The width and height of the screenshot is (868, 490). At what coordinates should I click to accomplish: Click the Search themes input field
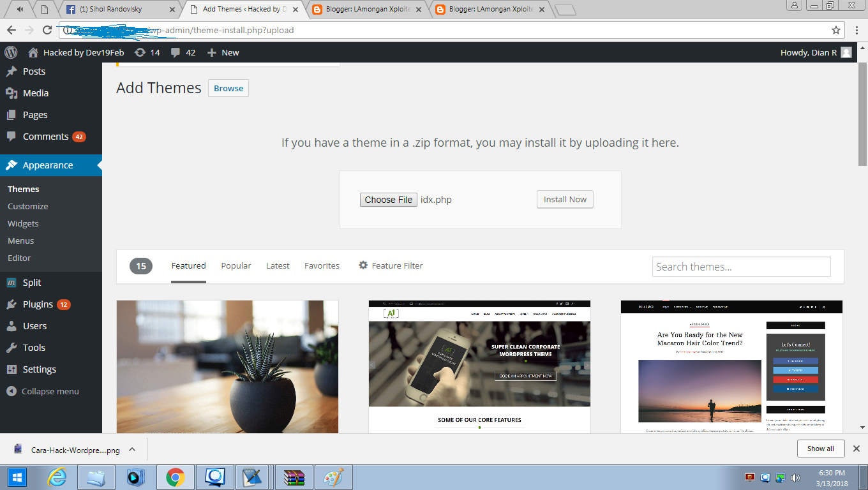coord(740,266)
